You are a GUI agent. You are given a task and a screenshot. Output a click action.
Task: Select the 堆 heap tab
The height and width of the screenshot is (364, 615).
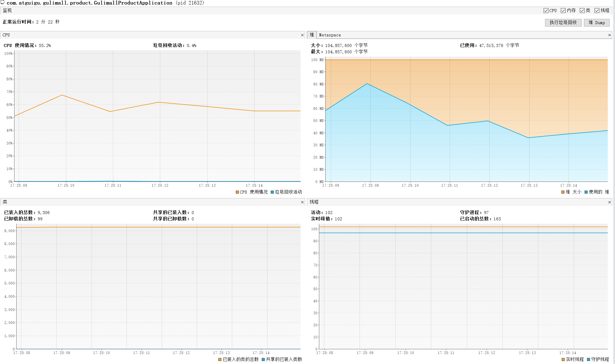312,35
